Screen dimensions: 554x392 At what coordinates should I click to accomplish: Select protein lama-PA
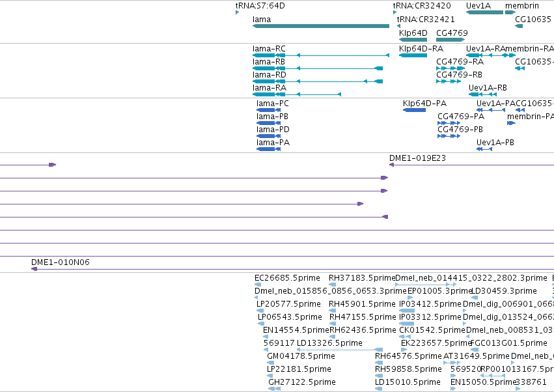tap(268, 149)
